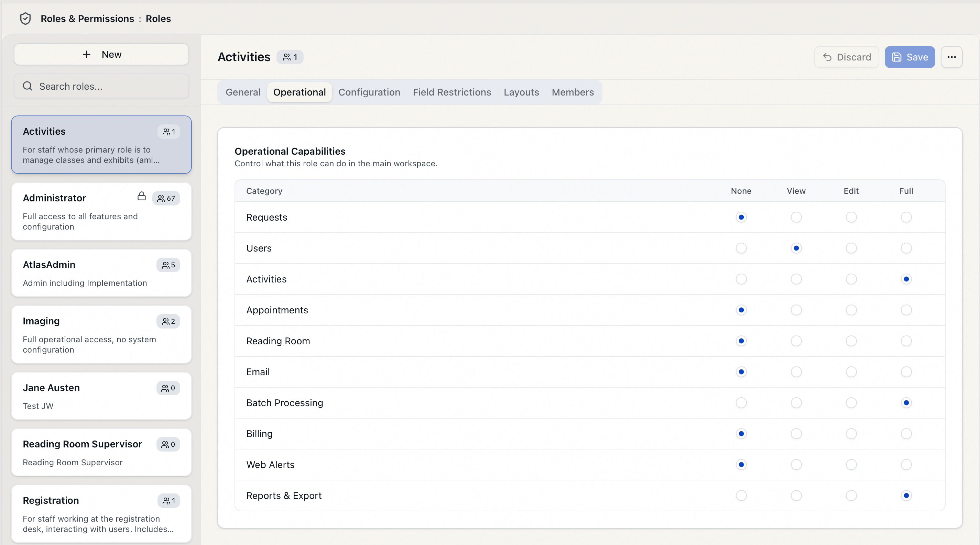Image resolution: width=980 pixels, height=545 pixels.
Task: Set Users permission to Edit
Action: (x=851, y=248)
